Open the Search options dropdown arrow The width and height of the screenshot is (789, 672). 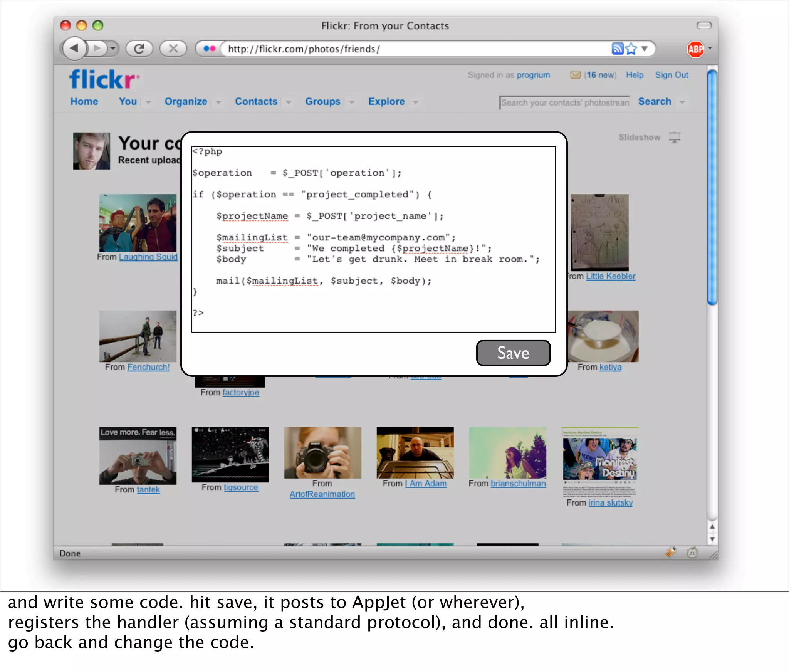(x=682, y=102)
